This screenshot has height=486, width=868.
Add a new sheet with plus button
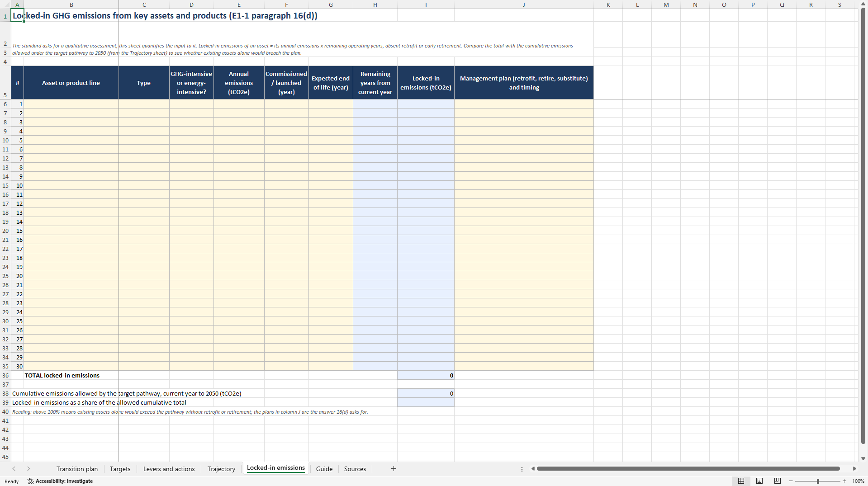coord(394,469)
